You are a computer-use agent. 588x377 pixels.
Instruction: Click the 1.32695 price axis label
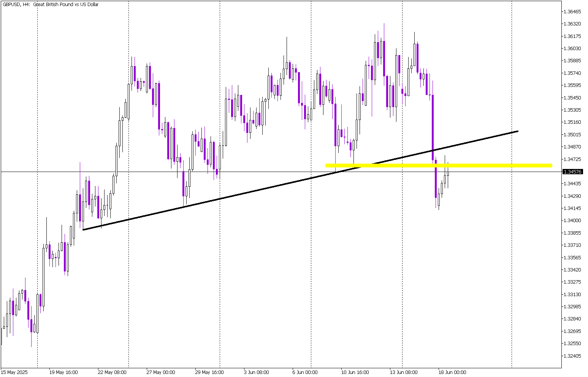pos(573,331)
